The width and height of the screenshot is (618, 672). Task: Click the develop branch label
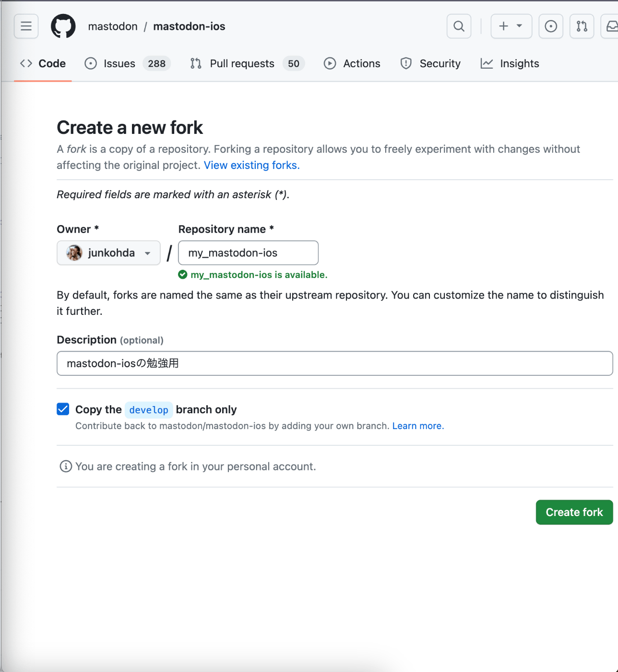coord(149,410)
